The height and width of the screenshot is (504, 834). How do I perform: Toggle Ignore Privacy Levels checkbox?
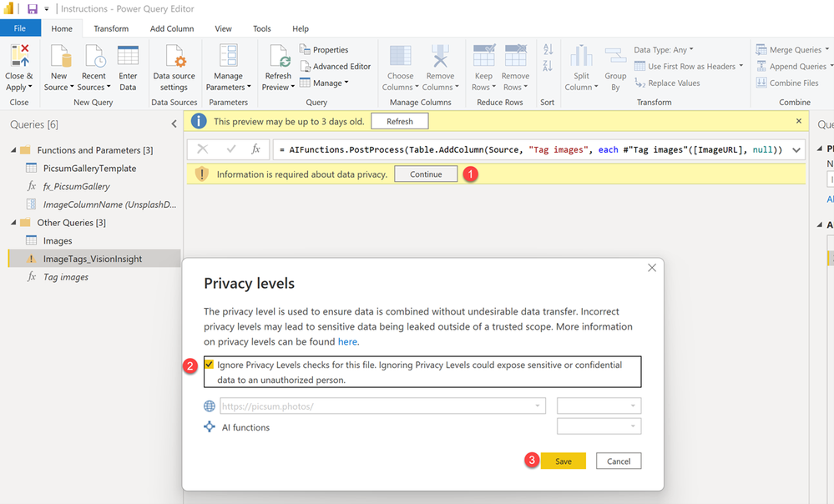click(209, 365)
